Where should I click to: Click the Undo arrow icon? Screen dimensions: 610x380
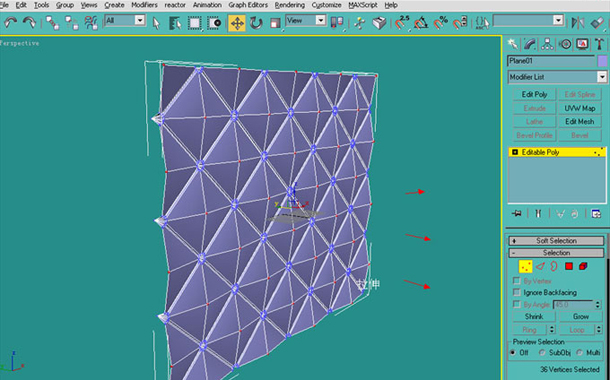pyautogui.click(x=11, y=23)
